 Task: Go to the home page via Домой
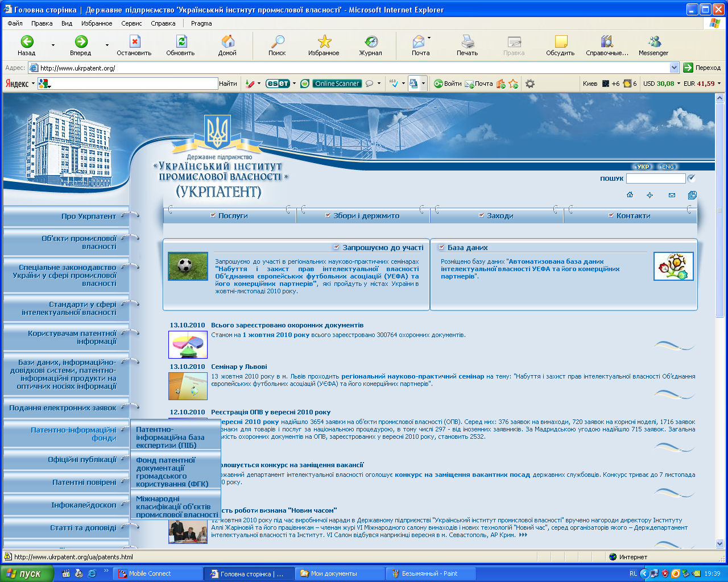tap(227, 45)
